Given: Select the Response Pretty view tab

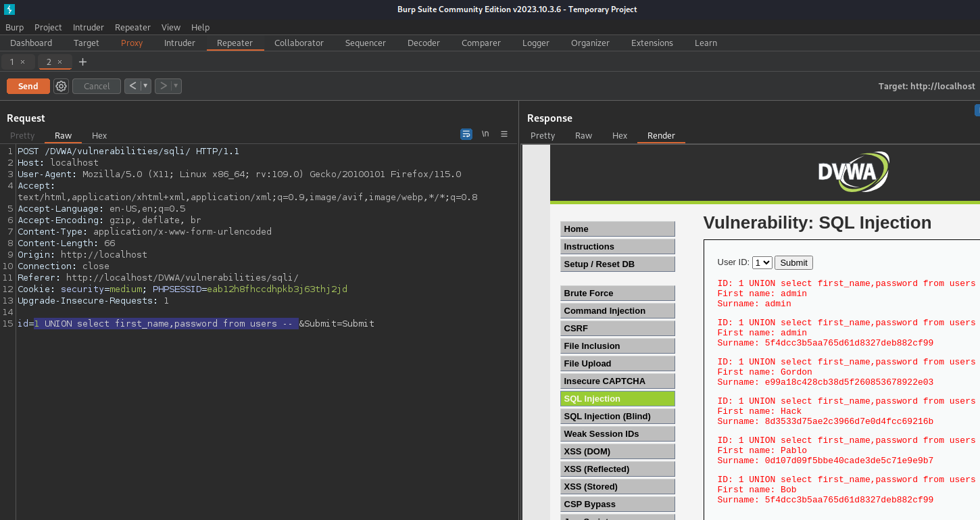Looking at the screenshot, I should coord(543,135).
